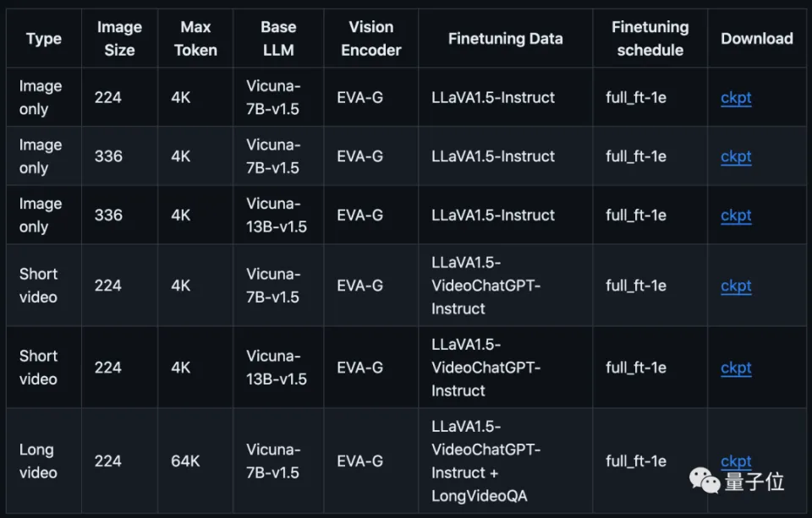
Task: Select the Base LLM column header
Action: point(278,38)
